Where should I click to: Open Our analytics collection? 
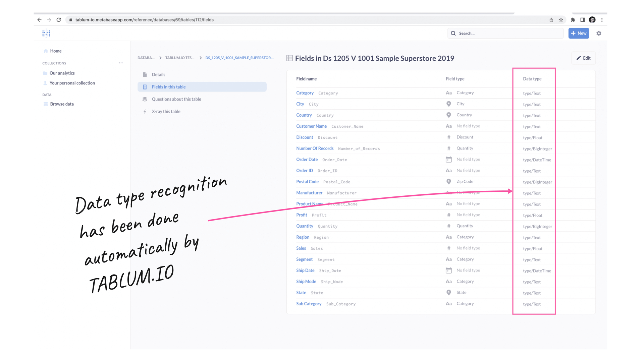tap(62, 73)
